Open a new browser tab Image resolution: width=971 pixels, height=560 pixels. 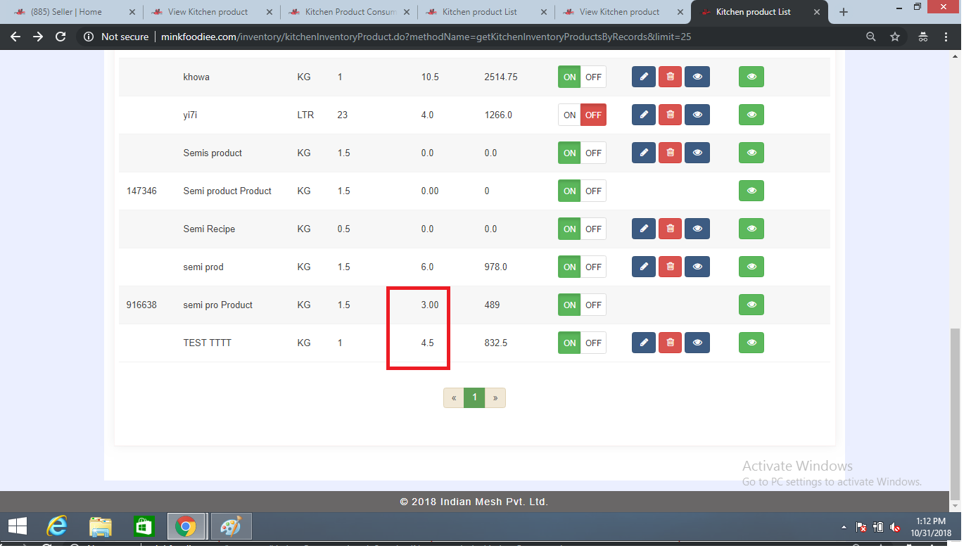click(844, 12)
